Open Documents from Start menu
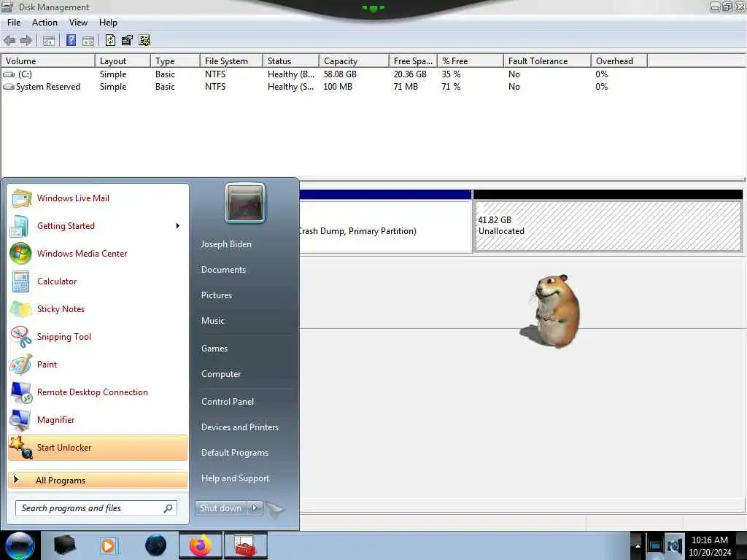The image size is (747, 560). [223, 270]
